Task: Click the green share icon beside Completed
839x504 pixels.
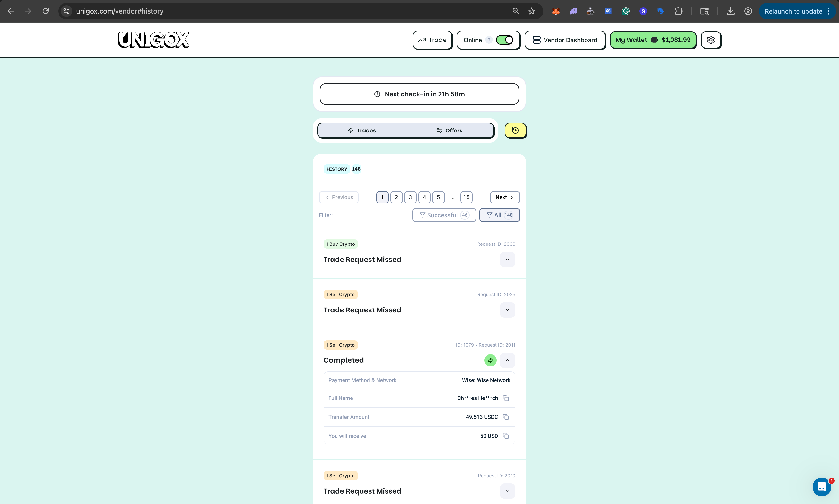Action: (x=490, y=360)
